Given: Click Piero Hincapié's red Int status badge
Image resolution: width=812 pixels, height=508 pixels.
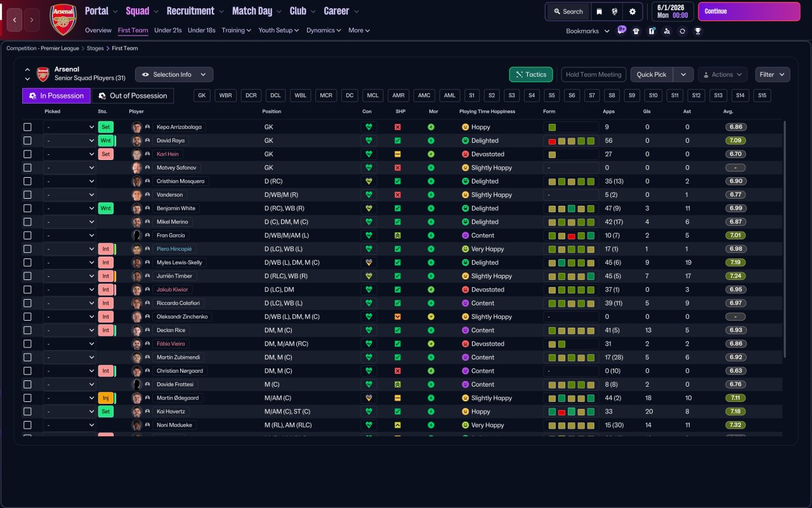Looking at the screenshot, I should tap(106, 249).
